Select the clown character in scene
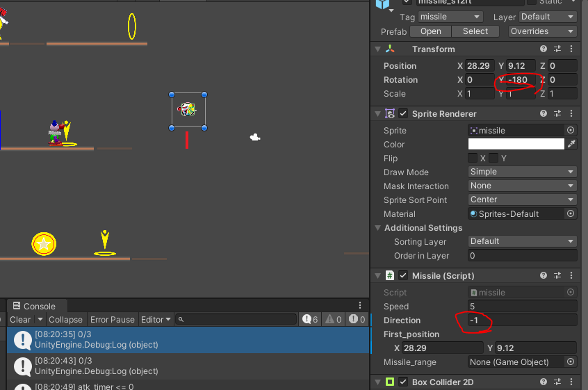Screen dimensions: 588x390 (55, 133)
